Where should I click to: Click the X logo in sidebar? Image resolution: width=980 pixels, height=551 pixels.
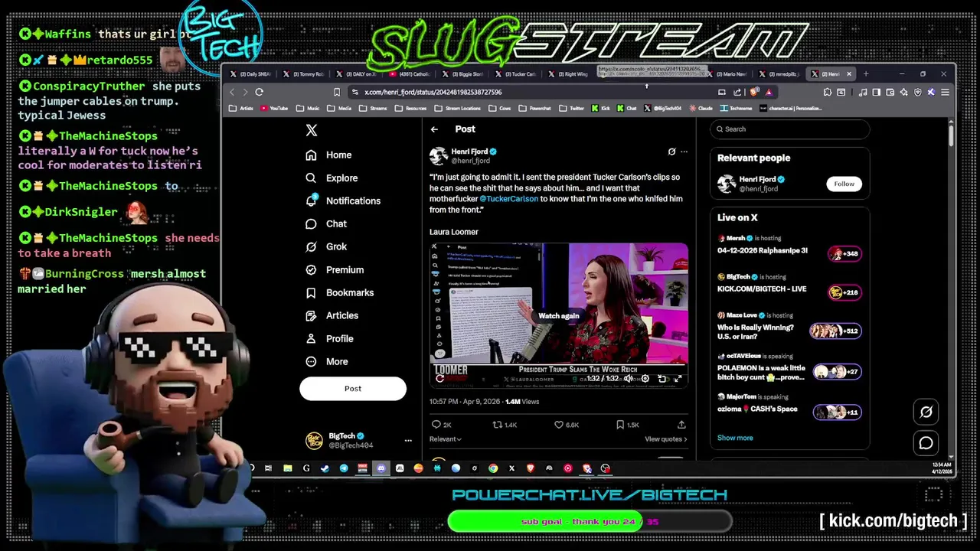point(311,130)
